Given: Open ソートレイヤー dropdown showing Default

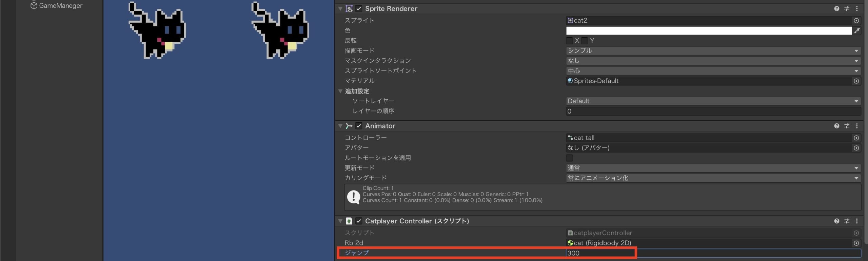Looking at the screenshot, I should [713, 101].
